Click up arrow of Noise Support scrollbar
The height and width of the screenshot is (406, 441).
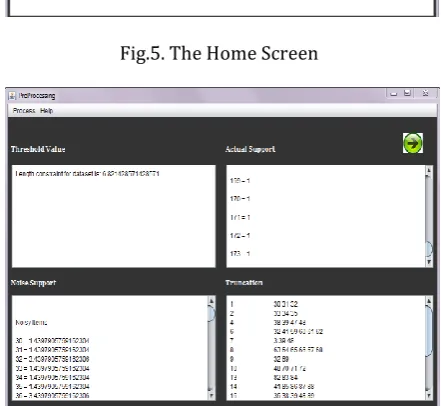tap(211, 301)
